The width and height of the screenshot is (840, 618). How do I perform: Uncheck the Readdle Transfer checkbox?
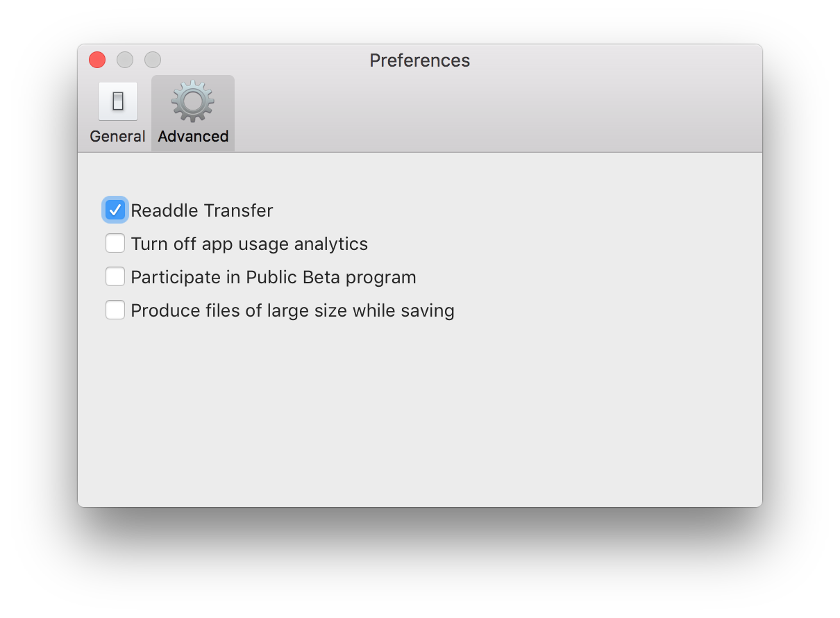pyautogui.click(x=115, y=210)
